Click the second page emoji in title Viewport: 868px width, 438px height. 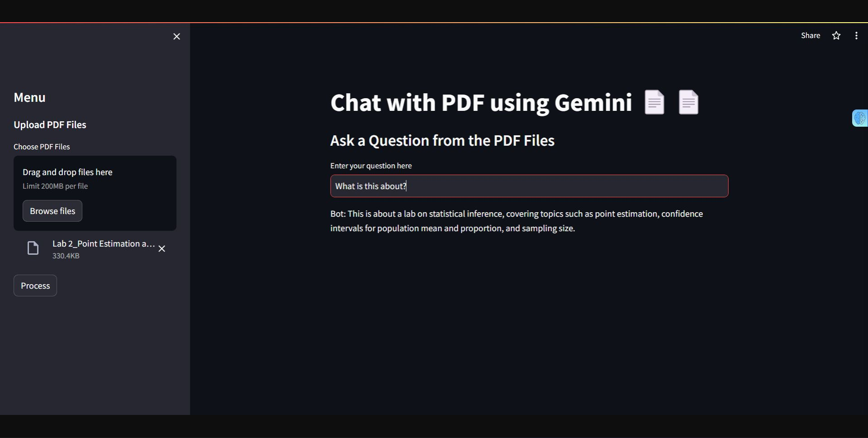pyautogui.click(x=688, y=102)
